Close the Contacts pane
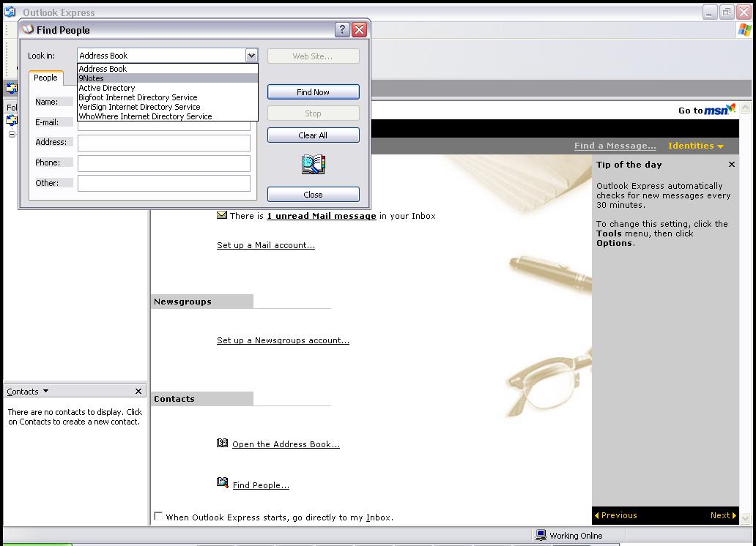 coord(138,391)
